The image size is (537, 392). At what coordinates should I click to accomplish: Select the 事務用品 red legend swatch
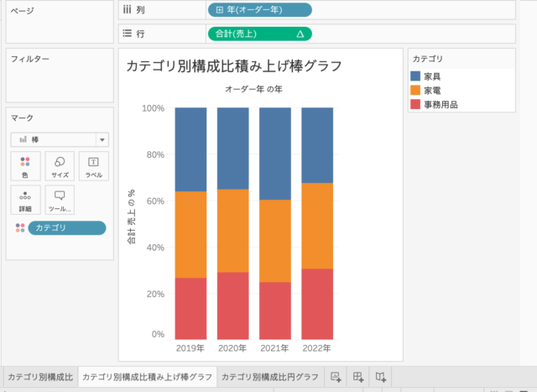(x=415, y=104)
